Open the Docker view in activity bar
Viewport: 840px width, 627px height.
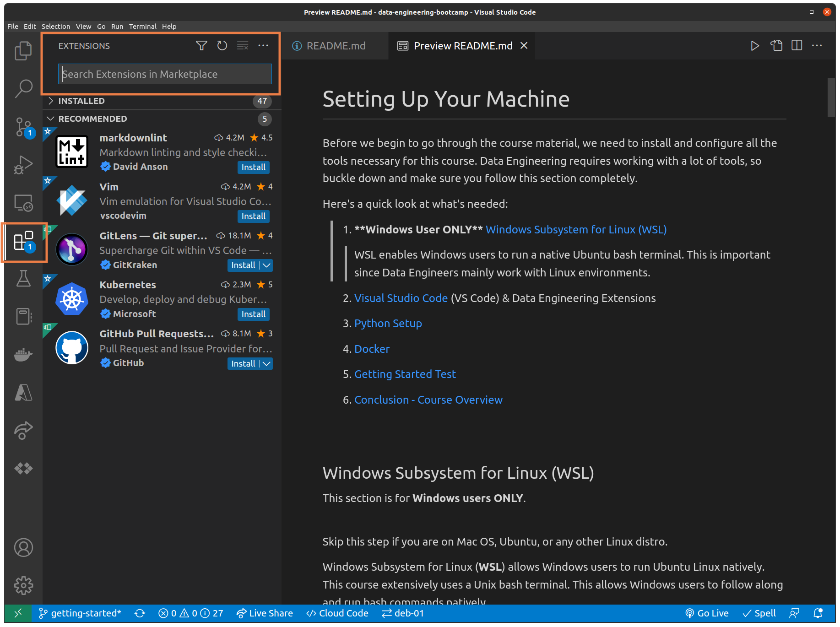pos(23,355)
